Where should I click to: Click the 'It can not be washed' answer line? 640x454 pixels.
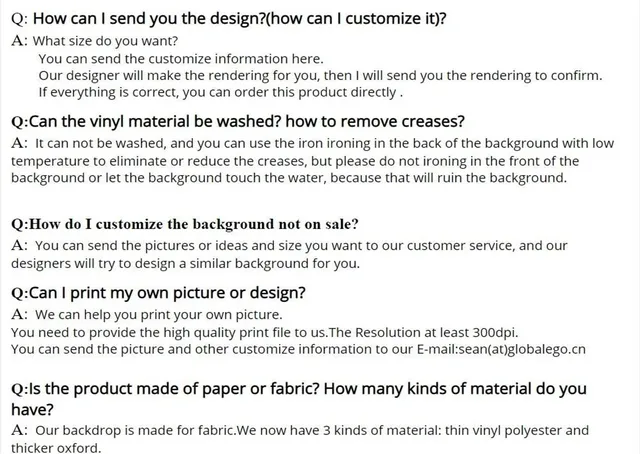coord(313,144)
